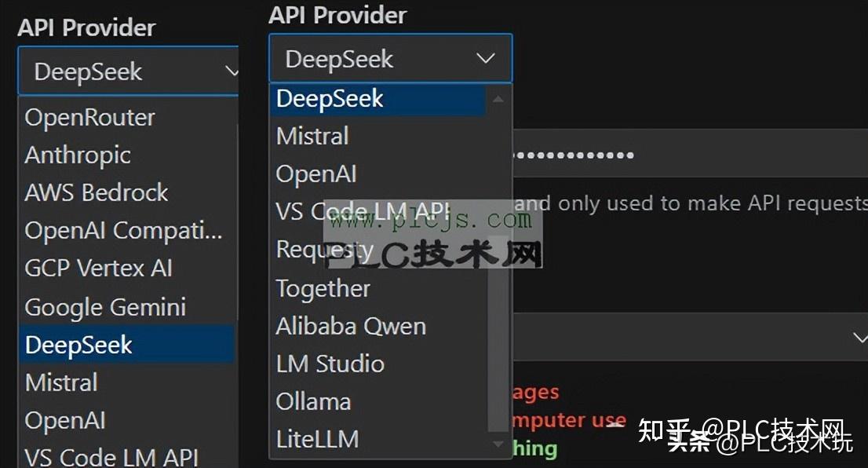This screenshot has width=868, height=468.
Task: Choose Google Gemini from the list
Action: click(x=127, y=307)
